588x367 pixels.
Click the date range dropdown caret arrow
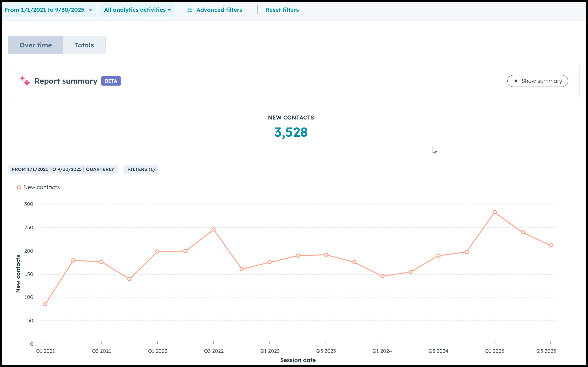pyautogui.click(x=91, y=10)
